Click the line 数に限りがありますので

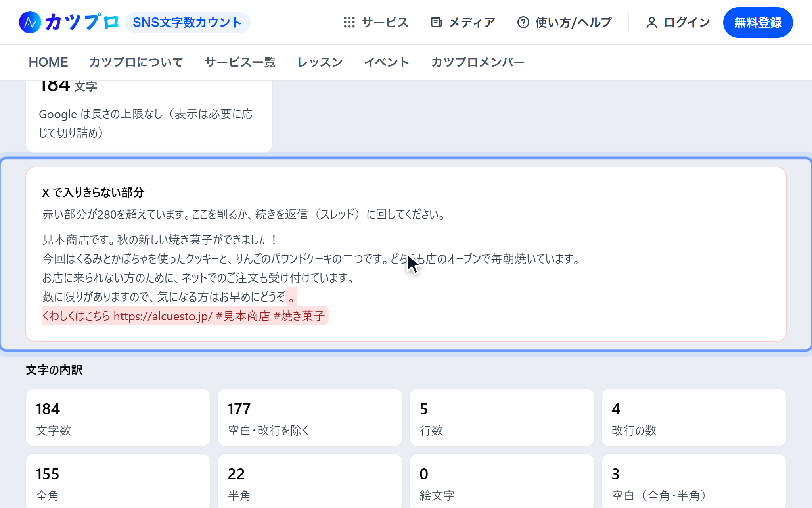pos(169,297)
